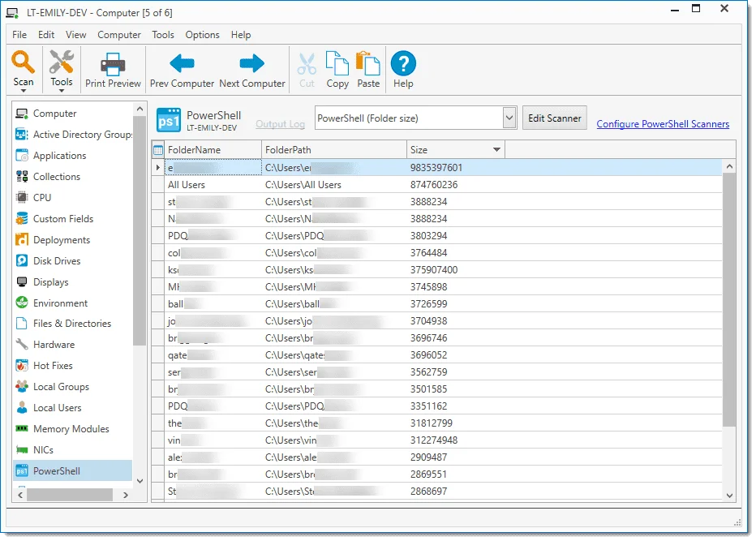
Task: Open PowerShell (Folder size) scanner dropdown
Action: 509,118
